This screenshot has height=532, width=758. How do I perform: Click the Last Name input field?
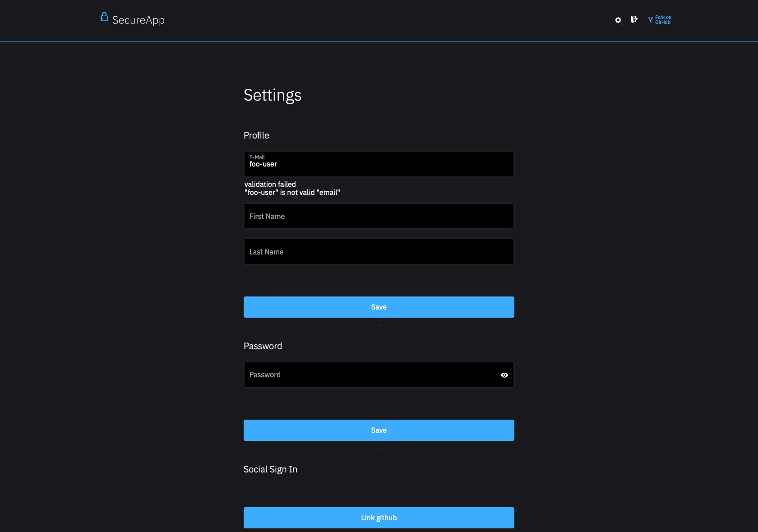pyautogui.click(x=379, y=251)
